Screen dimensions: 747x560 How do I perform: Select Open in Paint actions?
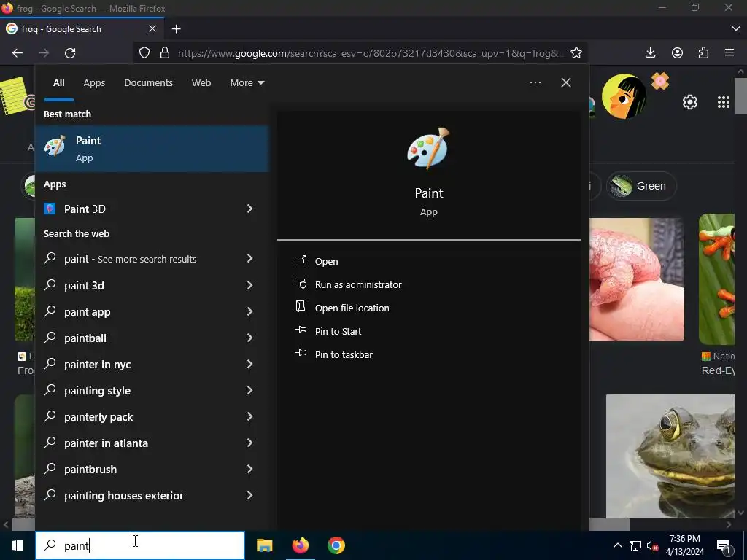coord(326,262)
